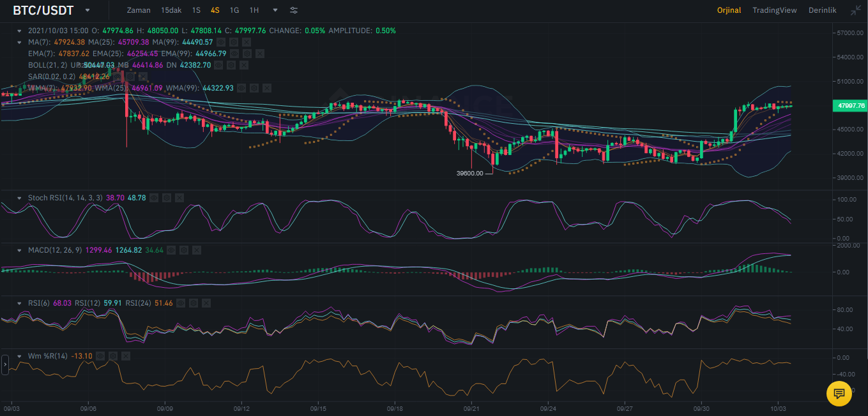
Task: Open Wm %R indicator settings gear
Action: 113,356
